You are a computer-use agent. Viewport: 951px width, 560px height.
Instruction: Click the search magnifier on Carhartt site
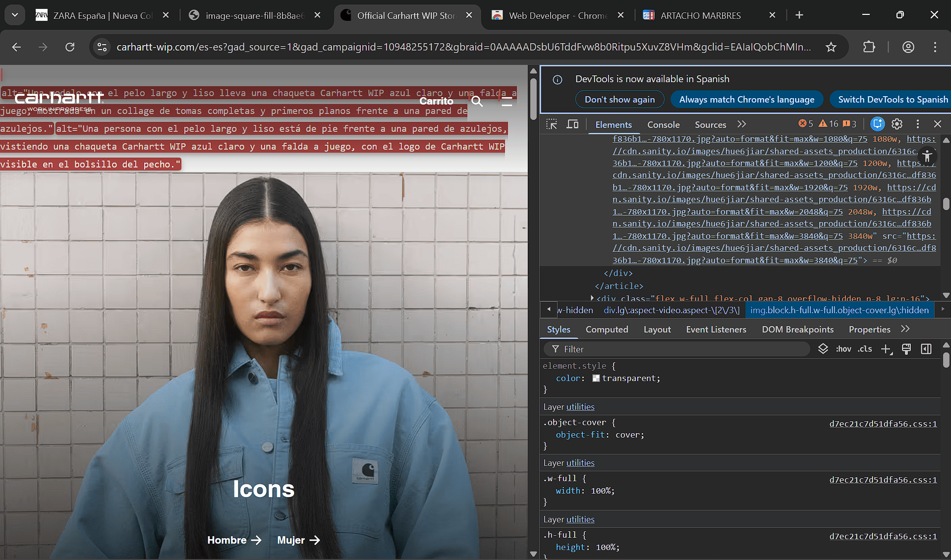[x=477, y=102]
